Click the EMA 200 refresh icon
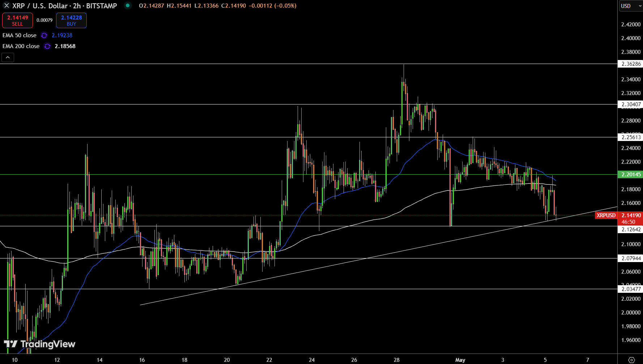Screen dimensions: 643x364 pyautogui.click(x=47, y=46)
